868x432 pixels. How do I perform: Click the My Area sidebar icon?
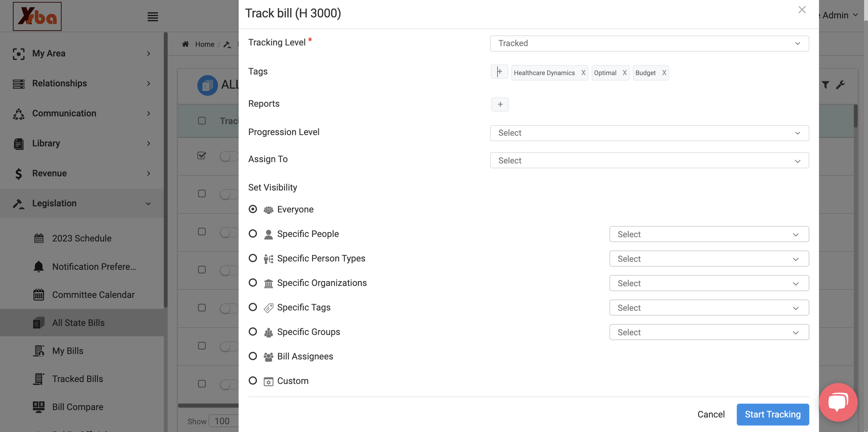(18, 54)
